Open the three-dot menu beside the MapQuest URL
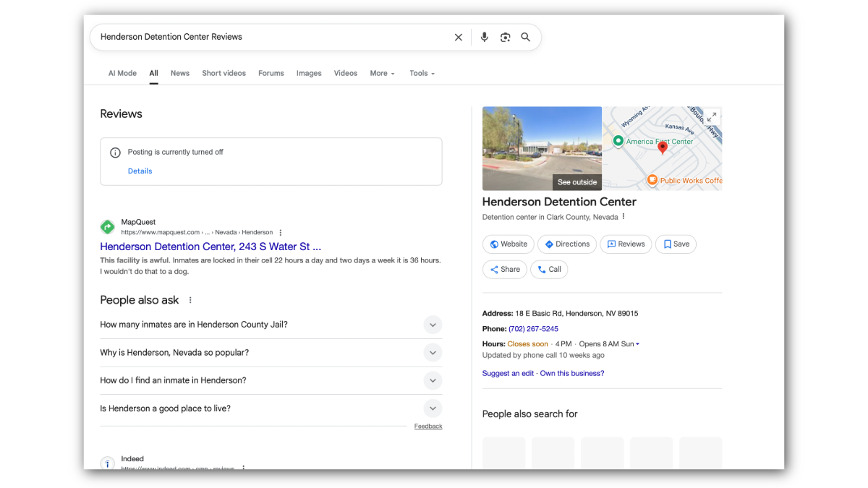Viewport: 868px width, 488px height. point(281,233)
